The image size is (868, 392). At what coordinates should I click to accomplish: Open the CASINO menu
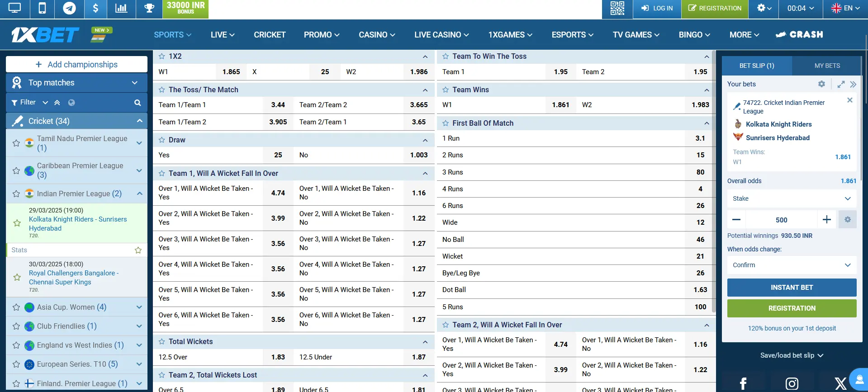(377, 35)
